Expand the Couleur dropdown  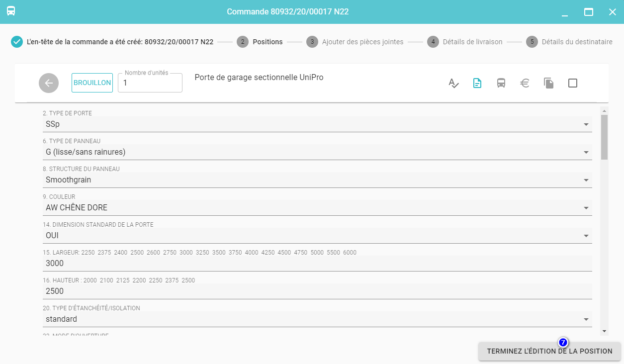pos(586,208)
